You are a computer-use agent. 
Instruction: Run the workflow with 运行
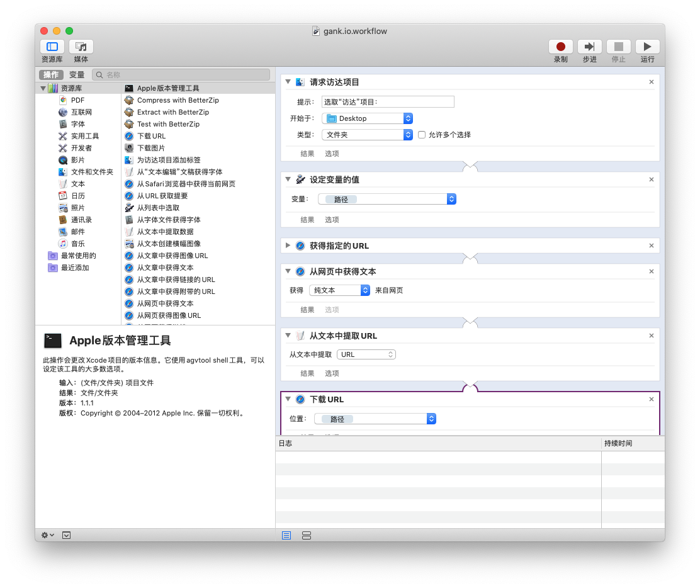click(647, 47)
